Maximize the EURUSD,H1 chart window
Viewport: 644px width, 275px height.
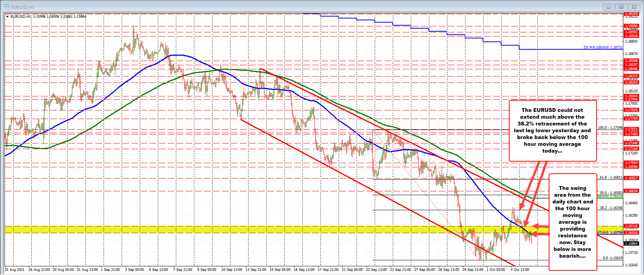(621, 7)
